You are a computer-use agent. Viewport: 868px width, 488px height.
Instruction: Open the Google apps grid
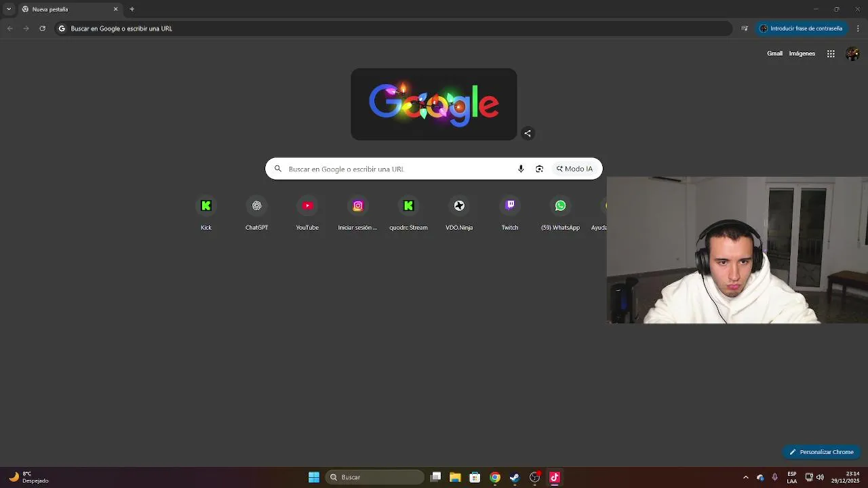[x=831, y=54]
